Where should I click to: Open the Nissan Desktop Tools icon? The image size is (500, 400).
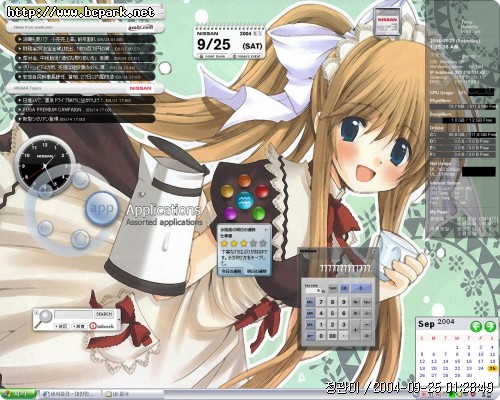(386, 22)
